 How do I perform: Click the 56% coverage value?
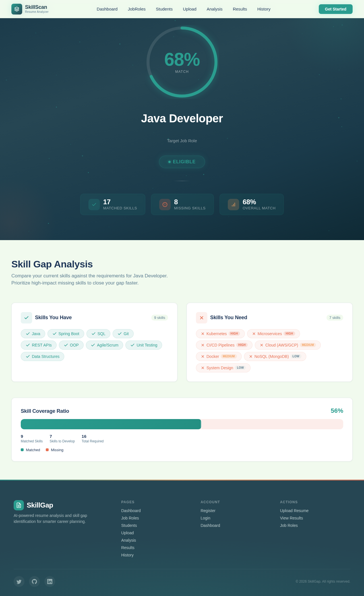tap(337, 411)
